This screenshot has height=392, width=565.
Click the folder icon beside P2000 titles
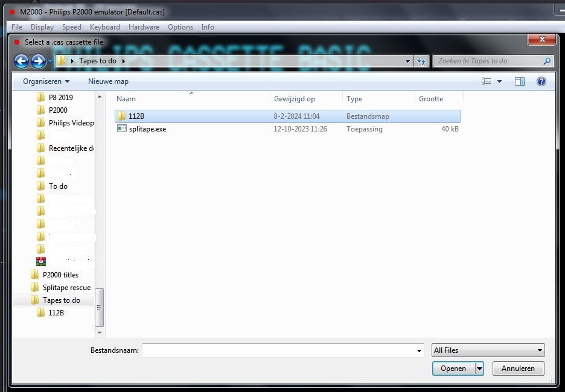(34, 274)
